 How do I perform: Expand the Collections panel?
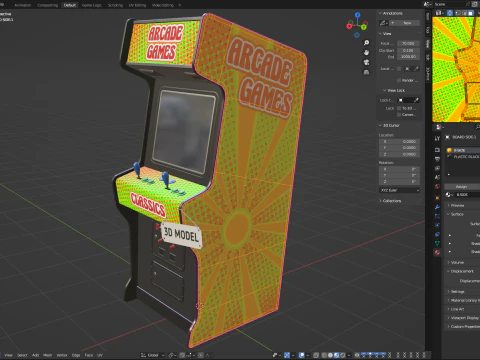pos(380,201)
